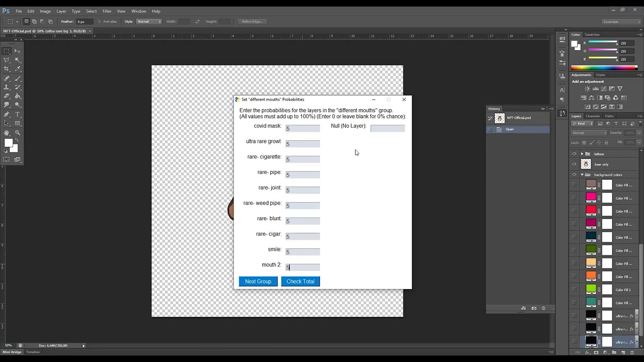
Task: Select the Eraser tool
Action: (7, 96)
